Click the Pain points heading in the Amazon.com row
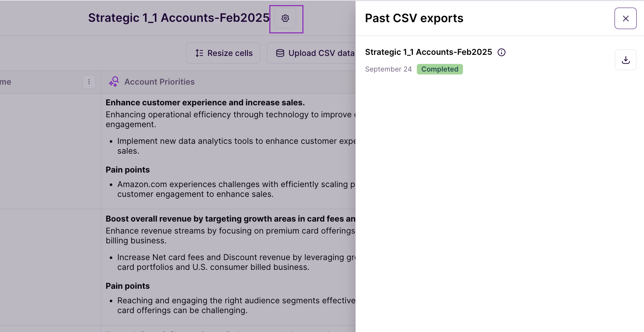The height and width of the screenshot is (332, 644). coord(128,170)
